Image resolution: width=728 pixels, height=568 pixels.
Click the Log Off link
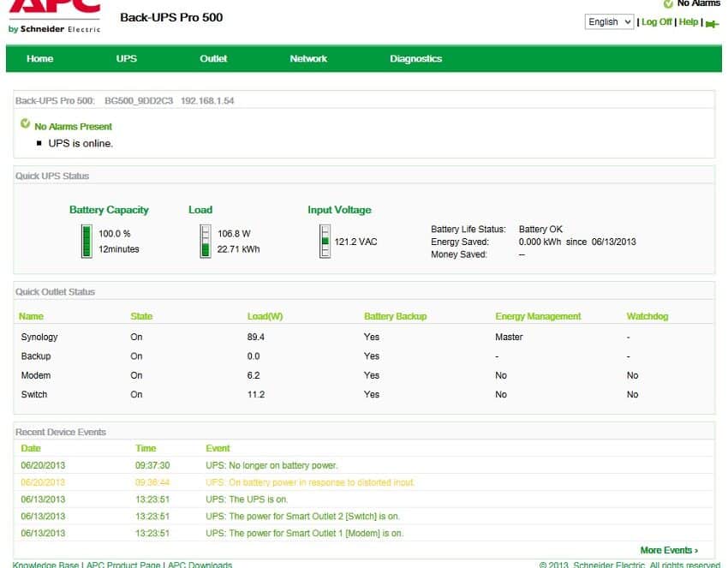[x=657, y=21]
